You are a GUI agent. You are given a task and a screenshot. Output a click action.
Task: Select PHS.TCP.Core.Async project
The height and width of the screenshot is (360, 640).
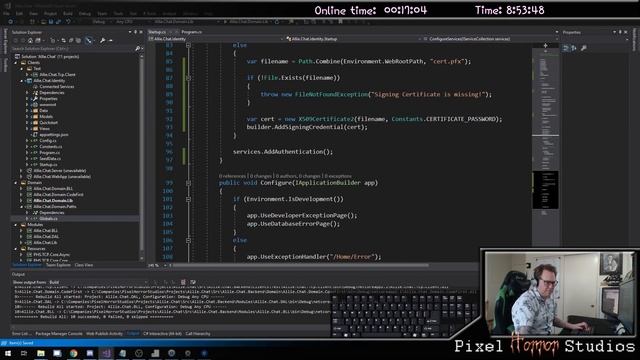[x=51, y=255]
